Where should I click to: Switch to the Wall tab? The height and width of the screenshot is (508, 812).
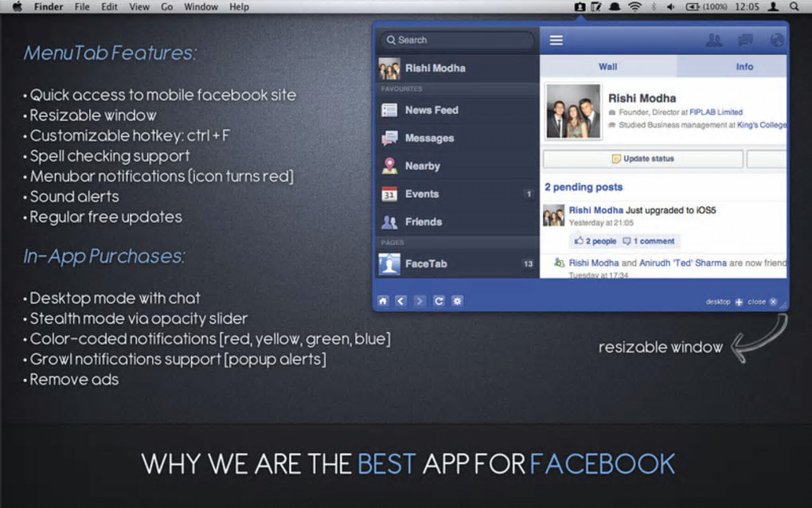pos(608,66)
